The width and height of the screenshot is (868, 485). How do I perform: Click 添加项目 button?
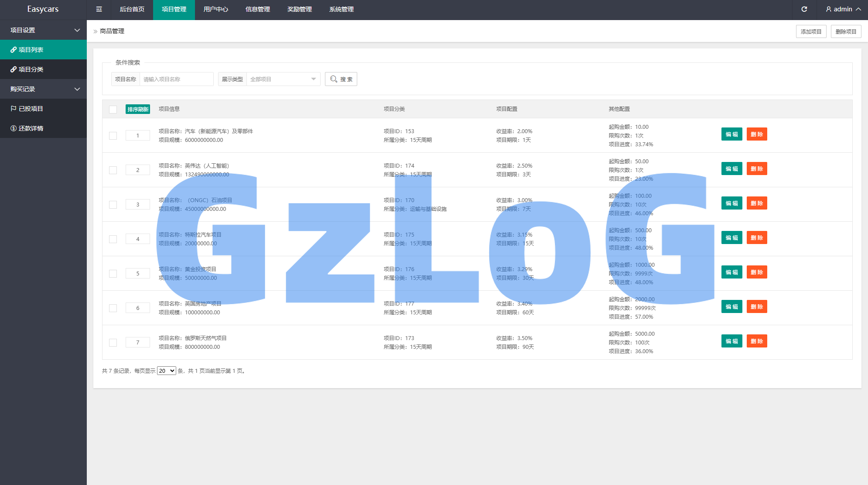click(x=810, y=31)
